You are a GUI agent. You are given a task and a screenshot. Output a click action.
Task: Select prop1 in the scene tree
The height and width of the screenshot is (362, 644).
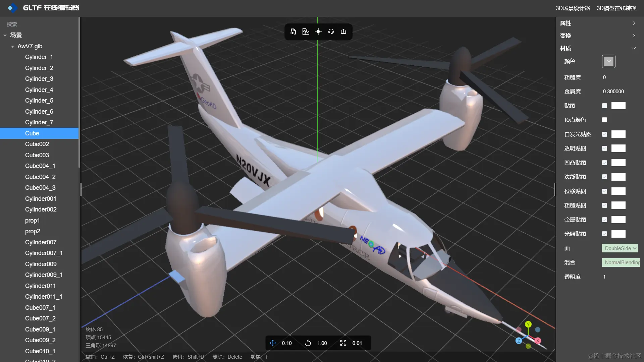click(32, 221)
